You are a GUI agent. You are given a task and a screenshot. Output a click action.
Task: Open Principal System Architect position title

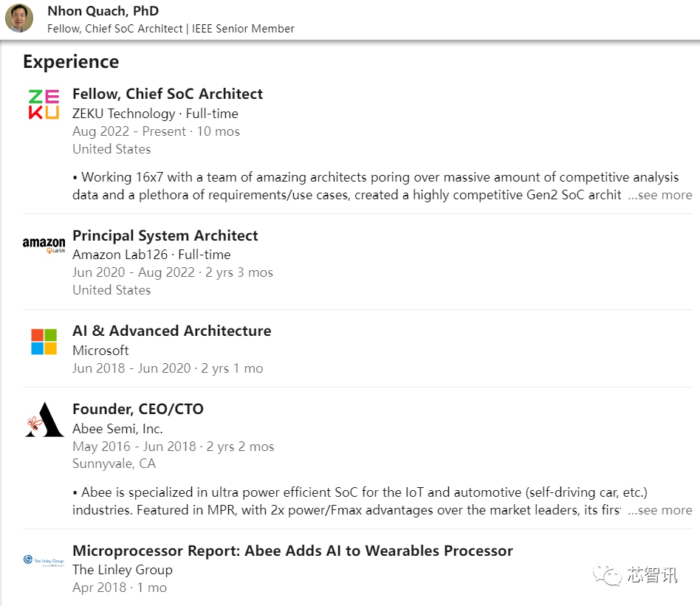[x=165, y=235]
